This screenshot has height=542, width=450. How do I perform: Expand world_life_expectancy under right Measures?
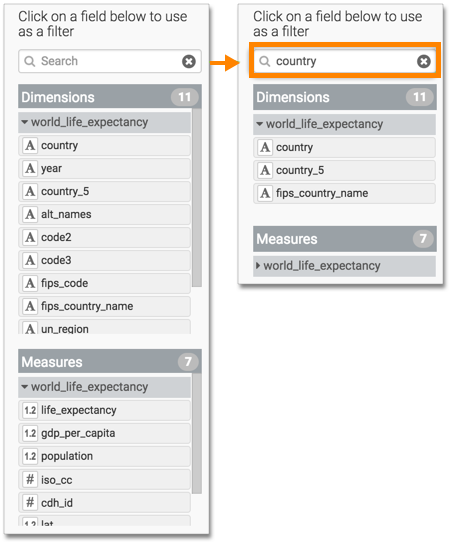click(x=258, y=266)
